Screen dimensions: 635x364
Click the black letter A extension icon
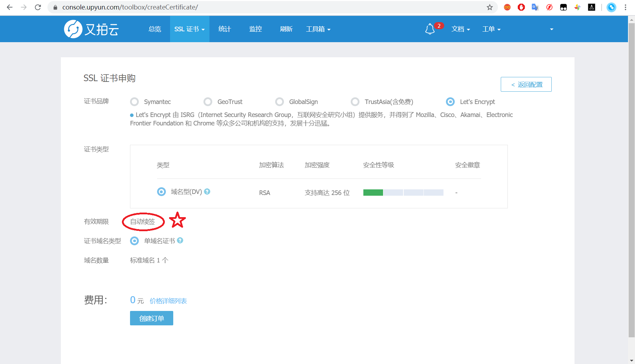coord(591,7)
